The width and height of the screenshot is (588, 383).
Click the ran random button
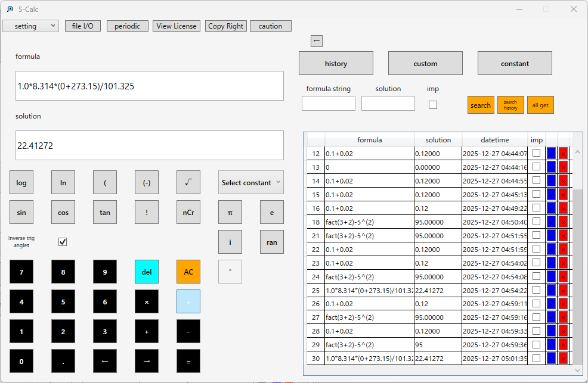point(272,242)
